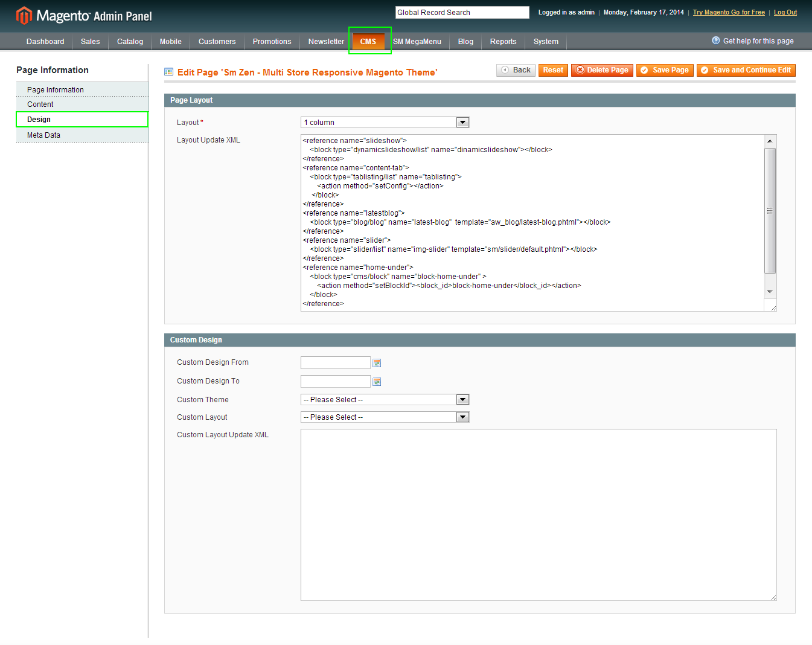This screenshot has width=812, height=645.
Task: Select the Design tab
Action: click(82, 120)
